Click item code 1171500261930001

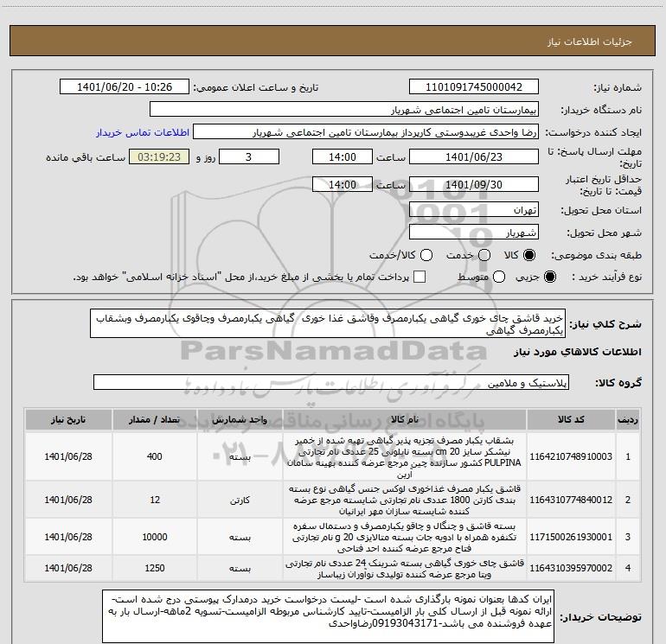click(571, 537)
